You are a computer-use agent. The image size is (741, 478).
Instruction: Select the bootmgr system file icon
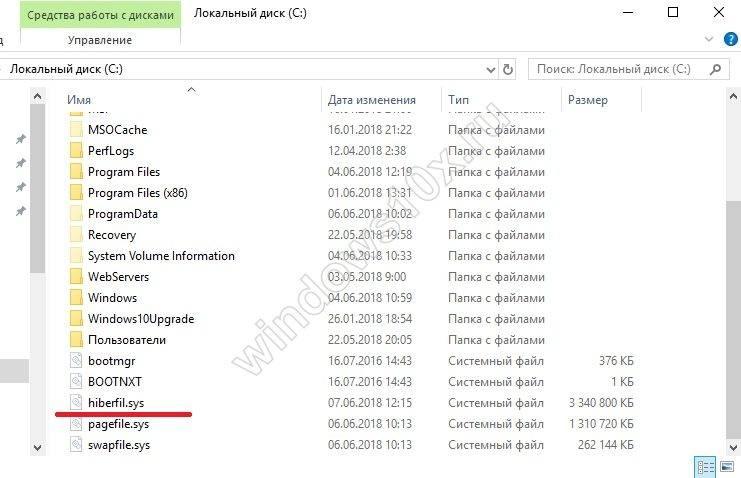point(76,360)
